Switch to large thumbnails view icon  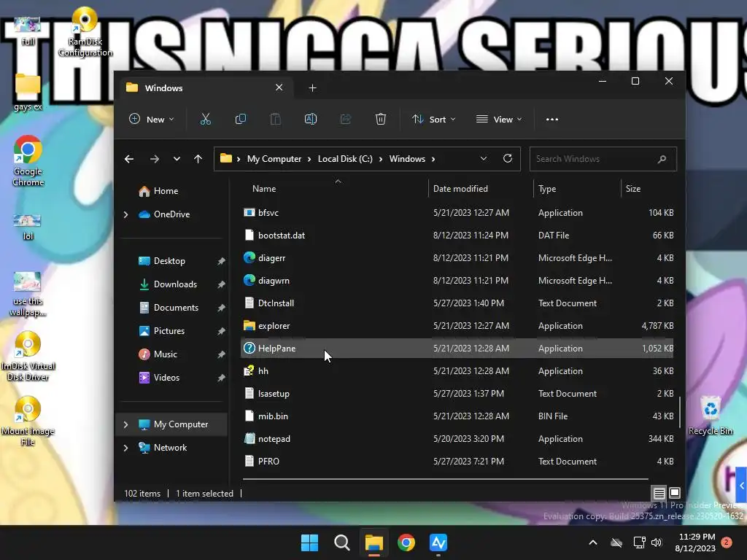(675, 493)
